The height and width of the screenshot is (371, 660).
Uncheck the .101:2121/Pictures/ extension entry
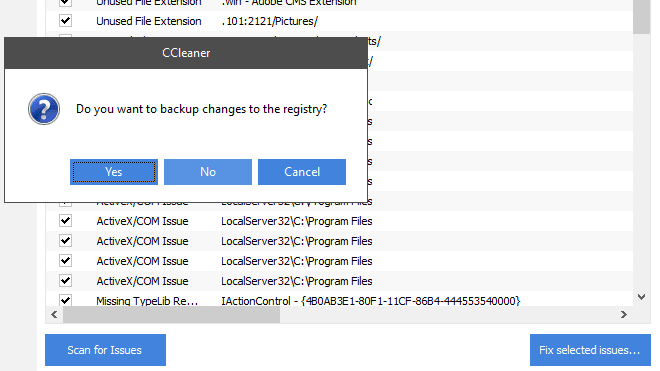(65, 21)
